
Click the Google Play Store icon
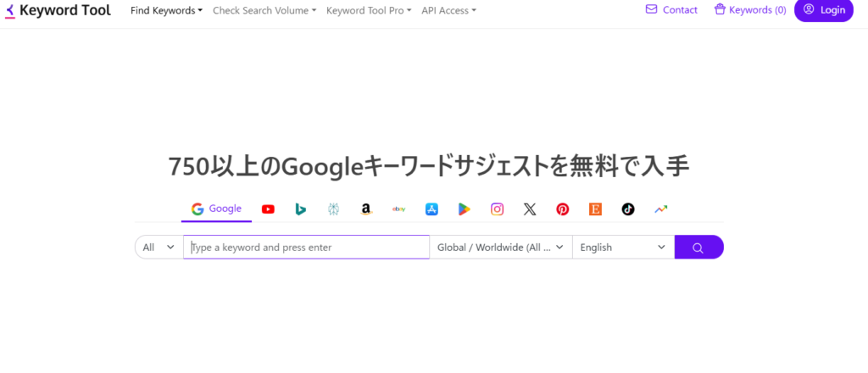click(x=464, y=209)
